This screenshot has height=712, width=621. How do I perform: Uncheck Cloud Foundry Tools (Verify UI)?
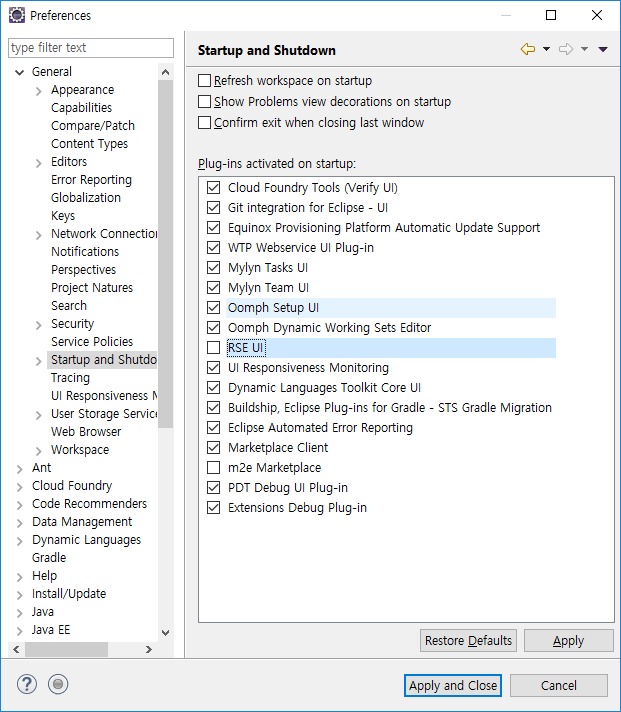coord(213,188)
